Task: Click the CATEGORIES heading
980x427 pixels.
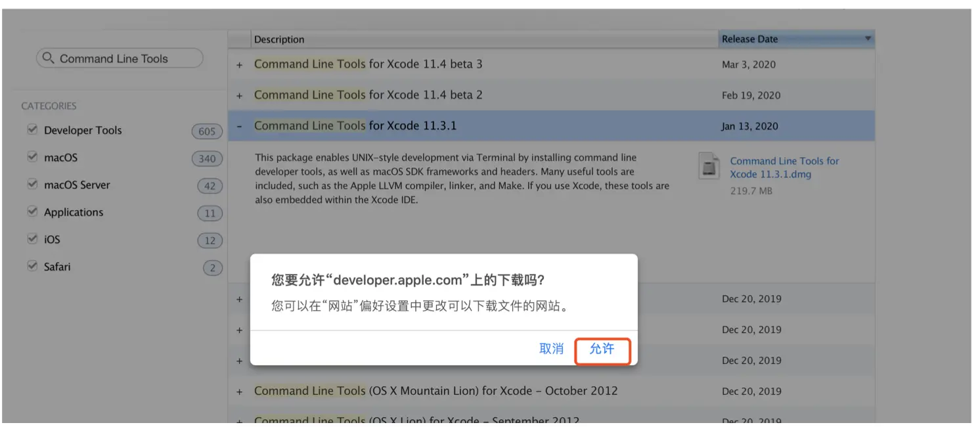Action: (x=49, y=106)
